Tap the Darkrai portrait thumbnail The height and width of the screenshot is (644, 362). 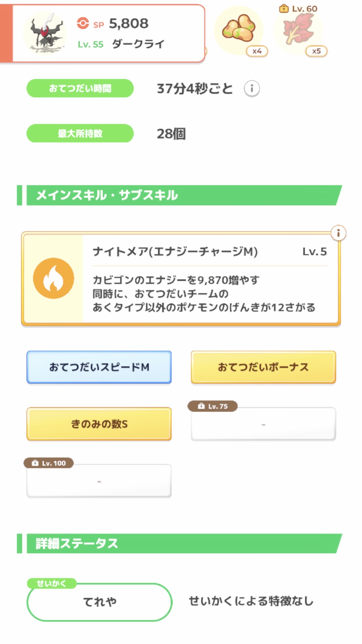tap(45, 33)
